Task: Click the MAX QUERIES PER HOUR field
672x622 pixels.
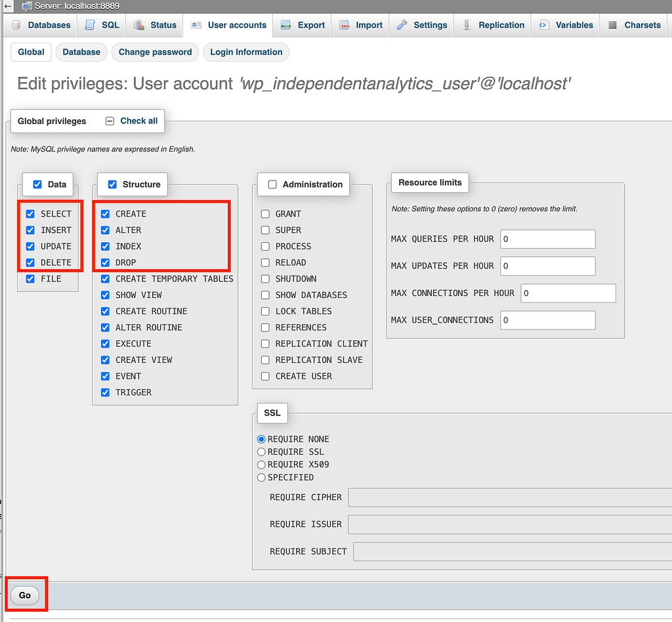Action: click(x=547, y=239)
